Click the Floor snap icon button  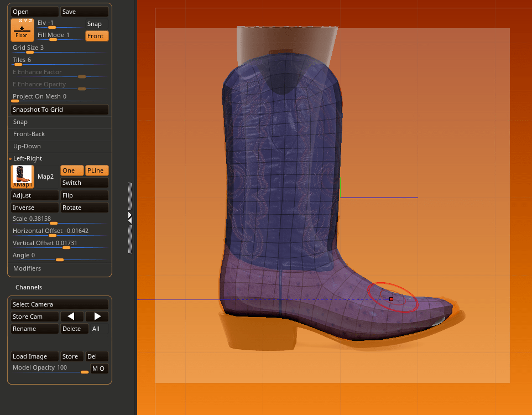coord(22,29)
